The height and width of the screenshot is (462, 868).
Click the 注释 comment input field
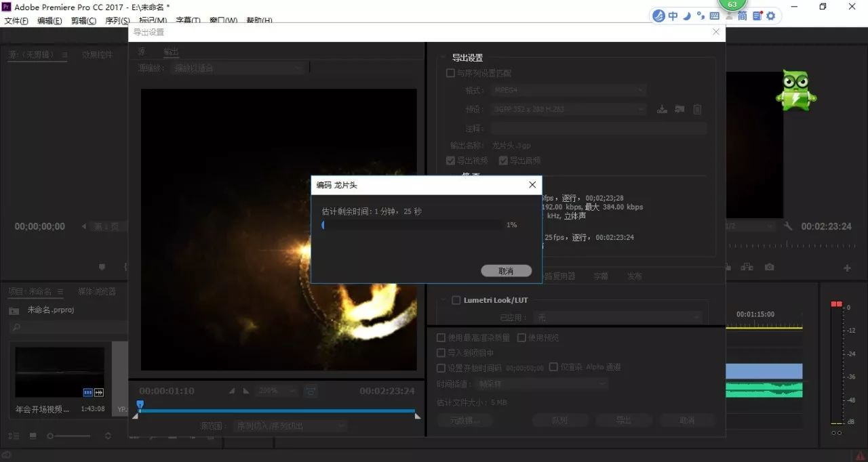(x=599, y=128)
